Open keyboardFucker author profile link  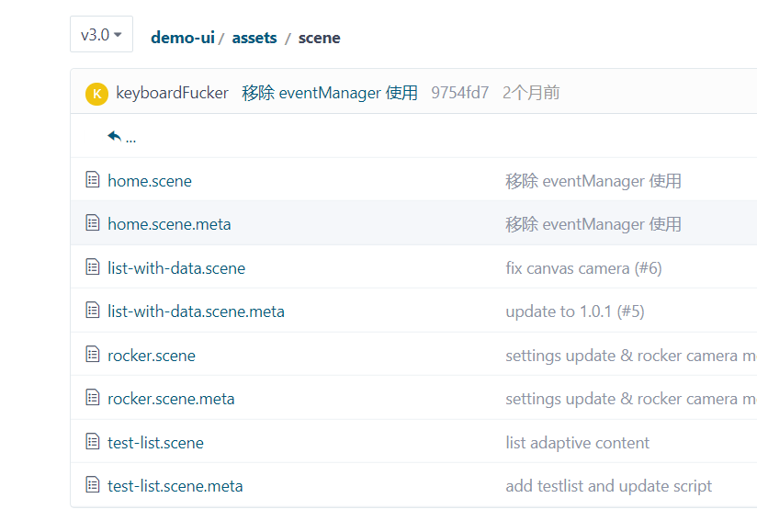click(x=172, y=93)
